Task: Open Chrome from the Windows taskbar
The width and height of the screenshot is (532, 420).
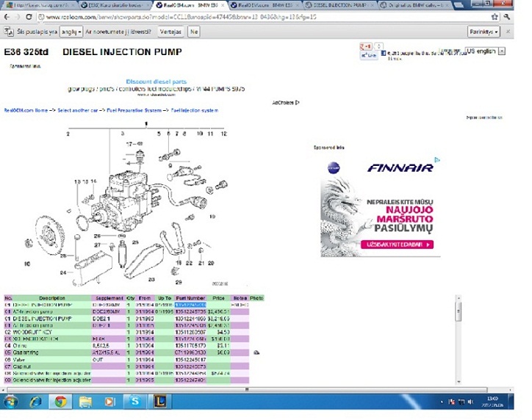Action: [x=60, y=402]
